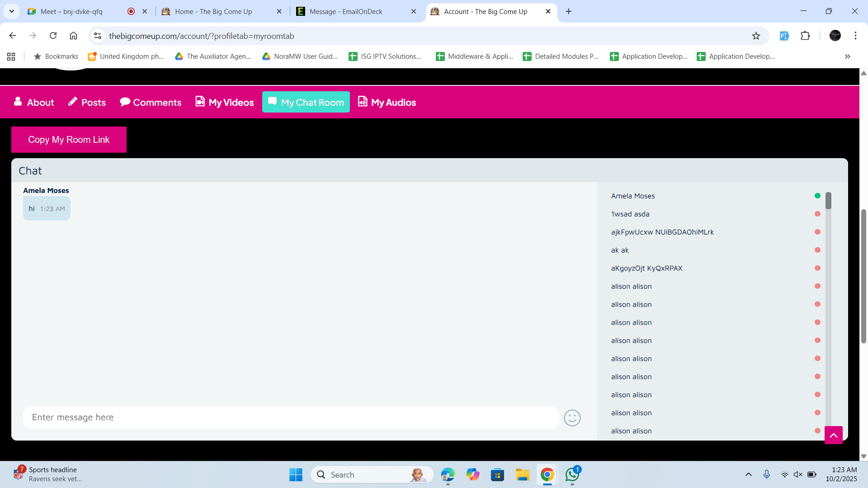
Task: Go to browser home icon
Action: [73, 36]
